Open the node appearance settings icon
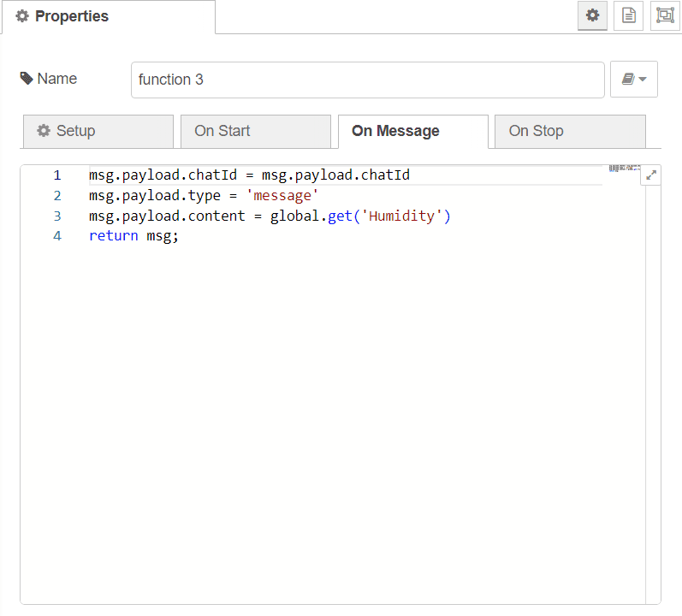Viewport: 682px width, 616px height. (665, 15)
